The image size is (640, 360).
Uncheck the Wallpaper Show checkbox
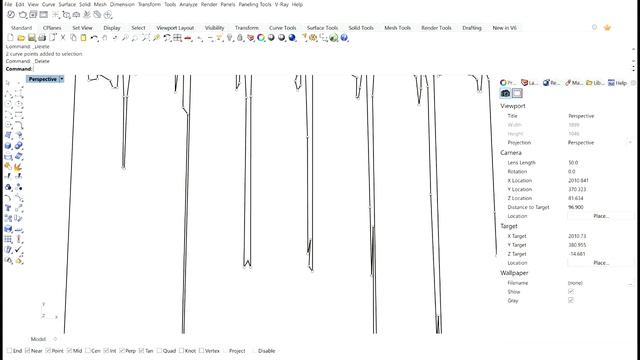coord(571,291)
